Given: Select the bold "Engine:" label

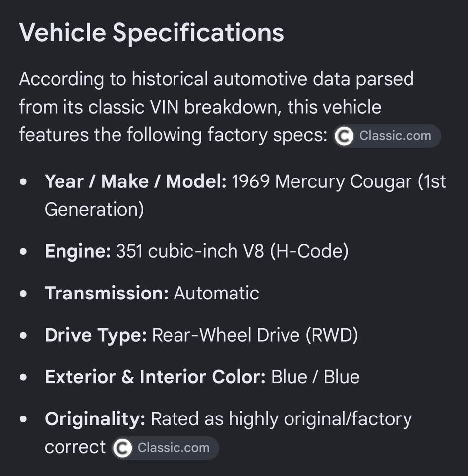Looking at the screenshot, I should 78,251.
